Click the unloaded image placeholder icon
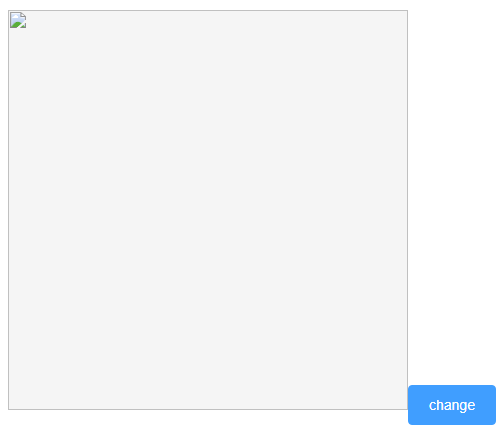The width and height of the screenshot is (503, 439). coord(18,20)
